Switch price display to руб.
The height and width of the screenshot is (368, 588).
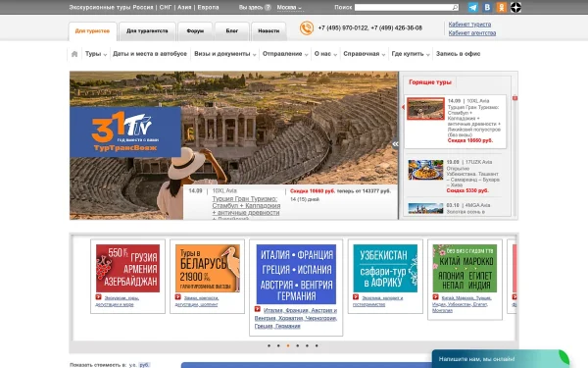click(144, 365)
